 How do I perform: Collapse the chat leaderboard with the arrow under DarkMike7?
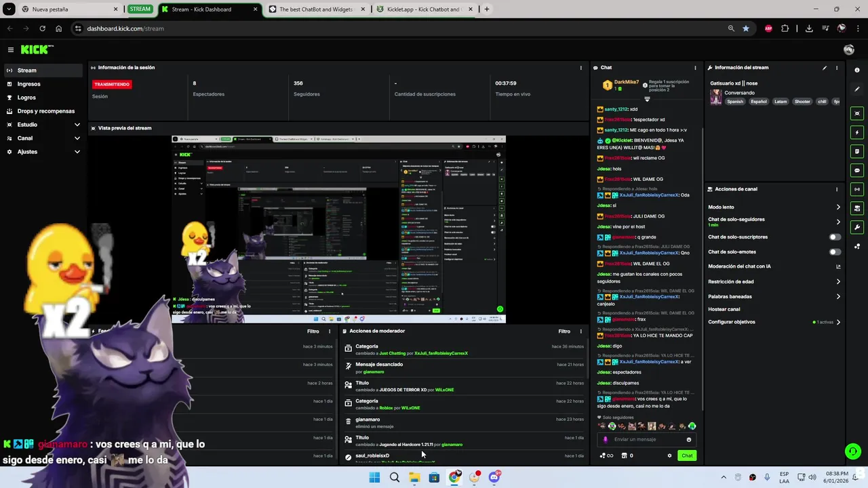click(x=647, y=100)
